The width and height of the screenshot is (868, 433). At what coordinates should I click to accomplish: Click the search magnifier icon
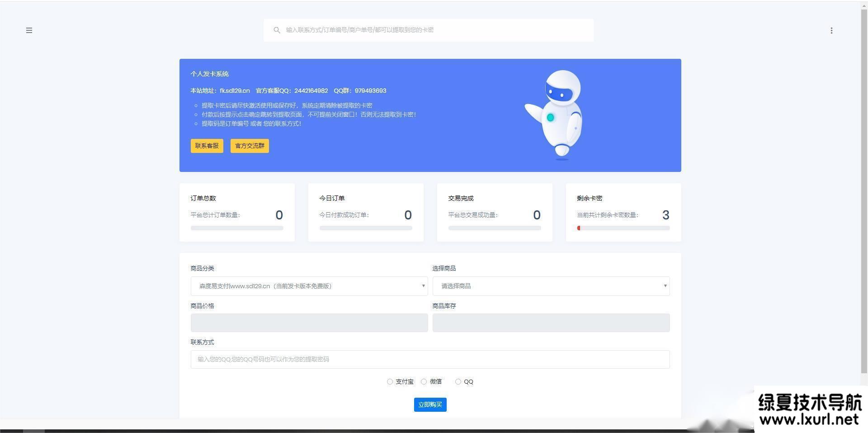(x=277, y=30)
